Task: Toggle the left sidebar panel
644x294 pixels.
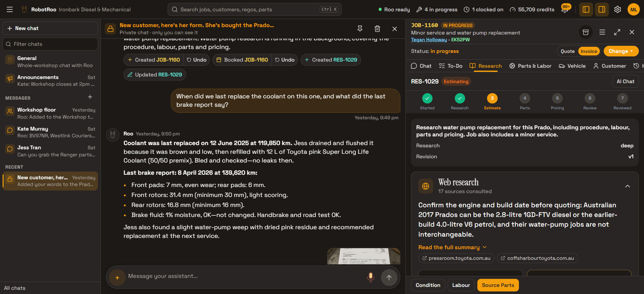Action: point(586,9)
